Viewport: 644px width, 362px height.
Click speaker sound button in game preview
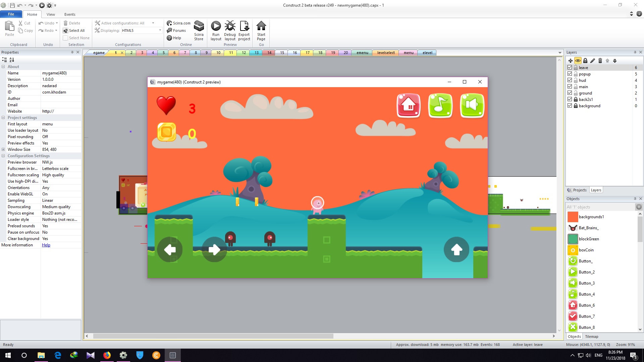(x=472, y=106)
